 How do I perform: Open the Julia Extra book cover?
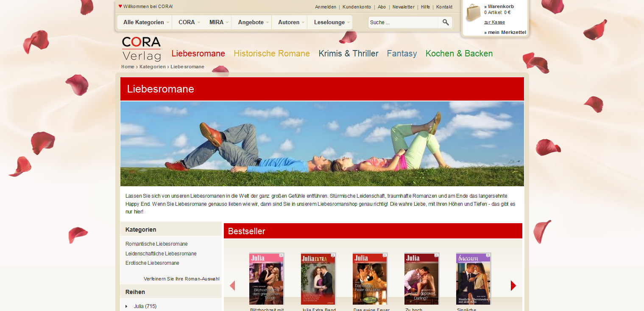pos(318,279)
